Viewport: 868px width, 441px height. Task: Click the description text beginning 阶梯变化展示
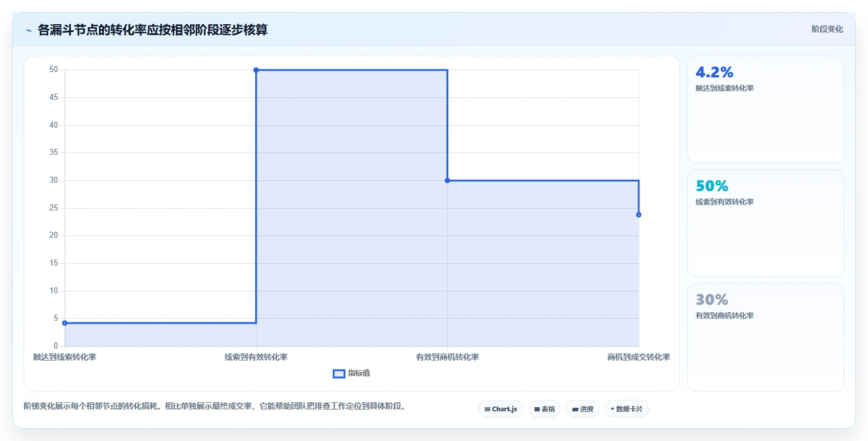(x=214, y=406)
